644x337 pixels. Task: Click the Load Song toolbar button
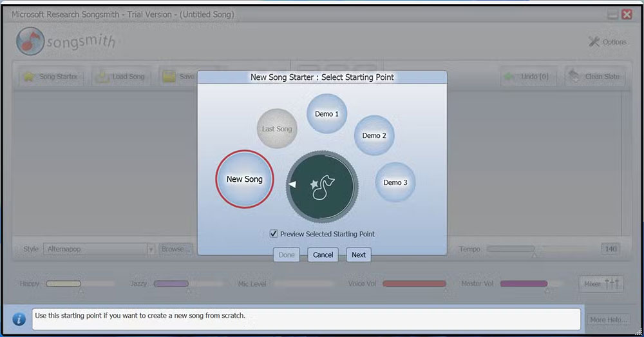point(121,77)
